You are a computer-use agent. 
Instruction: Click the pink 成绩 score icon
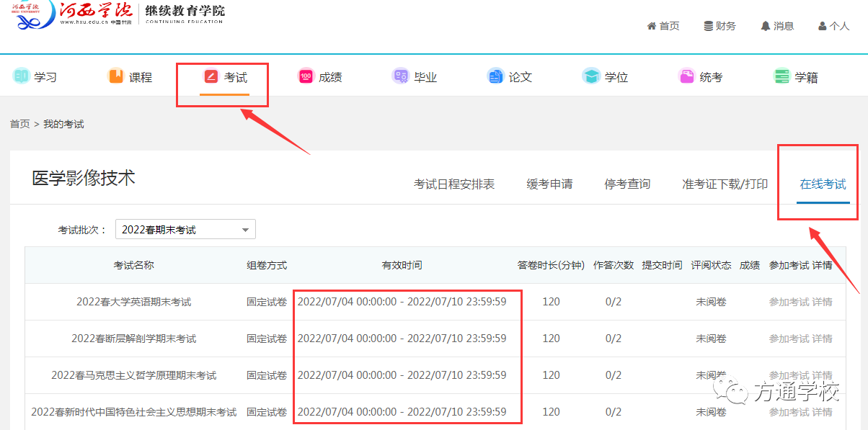click(x=306, y=76)
